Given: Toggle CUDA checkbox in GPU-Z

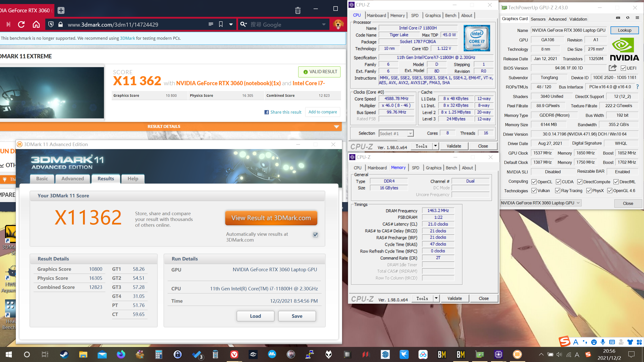Looking at the screenshot, I should 558,182.
